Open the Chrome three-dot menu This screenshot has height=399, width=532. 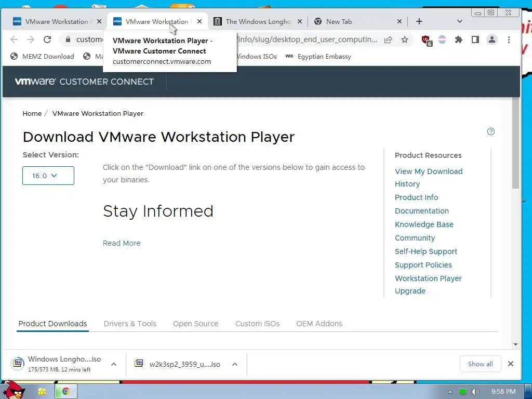click(509, 39)
